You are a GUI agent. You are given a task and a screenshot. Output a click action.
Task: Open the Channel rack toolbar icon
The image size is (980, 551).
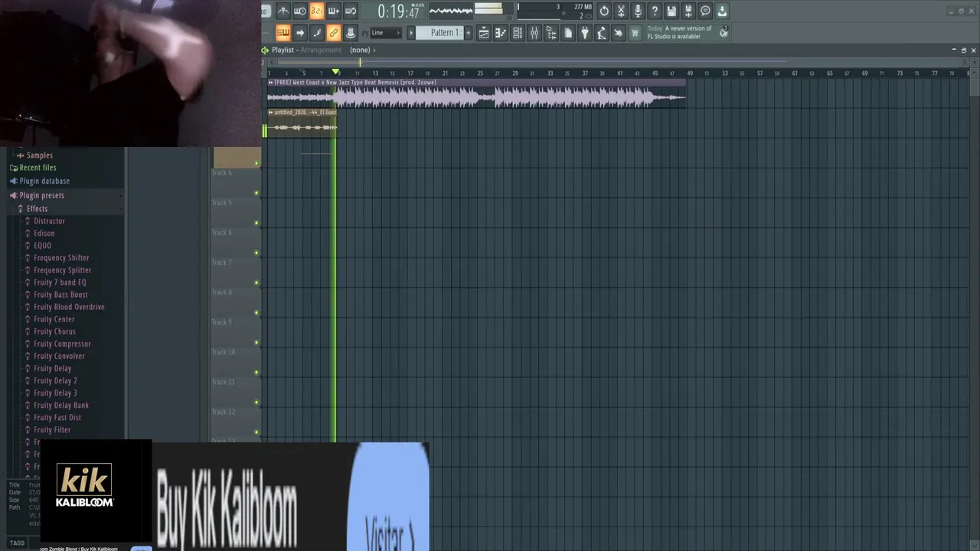pyautogui.click(x=518, y=32)
